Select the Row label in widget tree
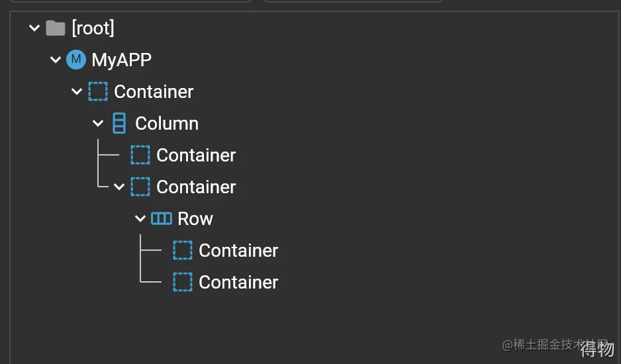This screenshot has height=364, width=621. tap(195, 218)
